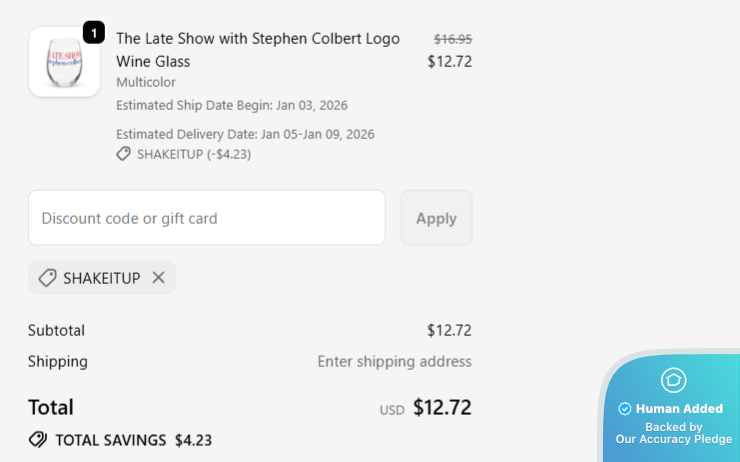Click the Subtotal amount $12.72
Image resolution: width=740 pixels, height=462 pixels.
[449, 330]
